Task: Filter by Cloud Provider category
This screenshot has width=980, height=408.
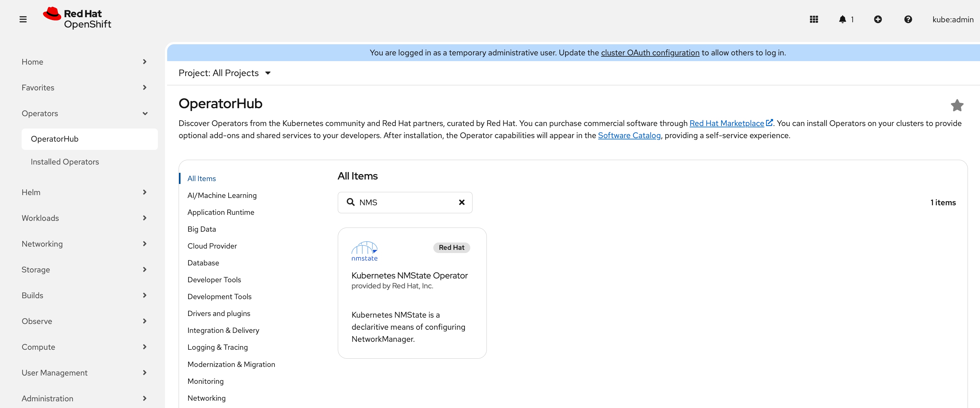Action: [212, 246]
